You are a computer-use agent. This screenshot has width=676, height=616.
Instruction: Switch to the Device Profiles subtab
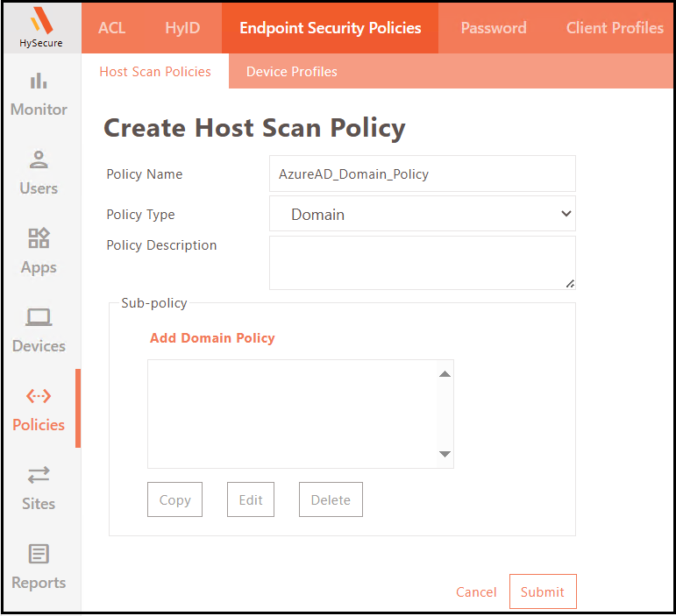(x=291, y=72)
